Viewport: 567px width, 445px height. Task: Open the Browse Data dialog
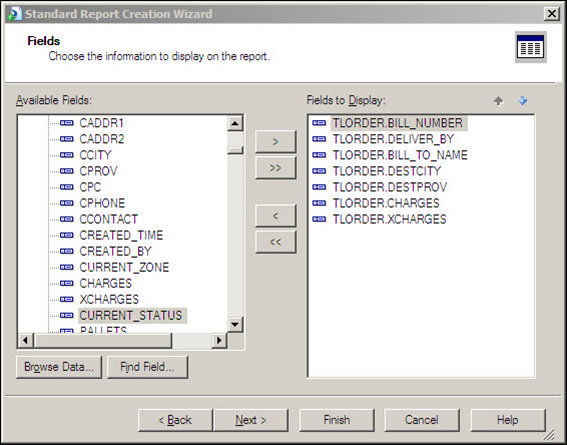[59, 367]
